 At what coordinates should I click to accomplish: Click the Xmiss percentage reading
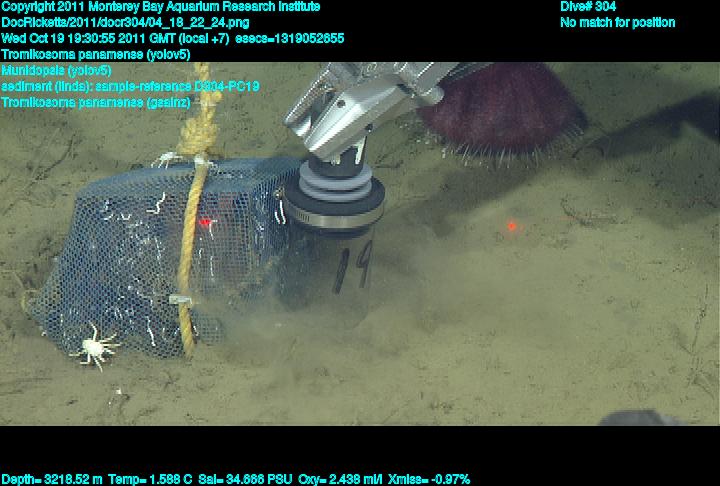[430, 479]
